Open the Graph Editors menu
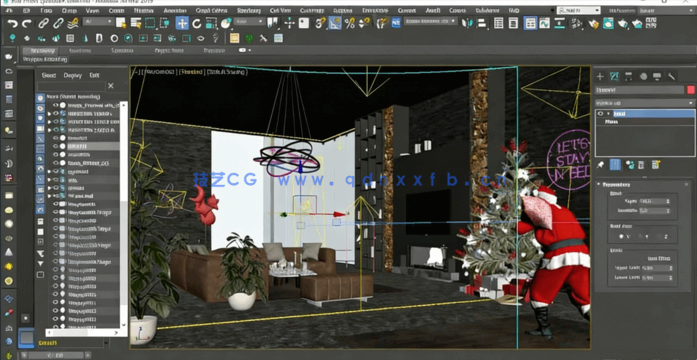 pos(211,10)
